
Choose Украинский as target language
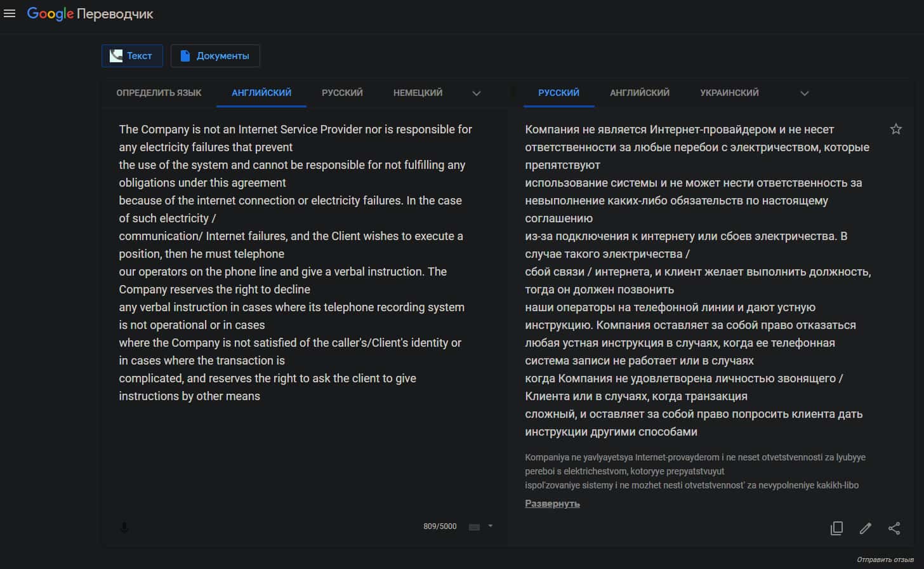tap(729, 93)
